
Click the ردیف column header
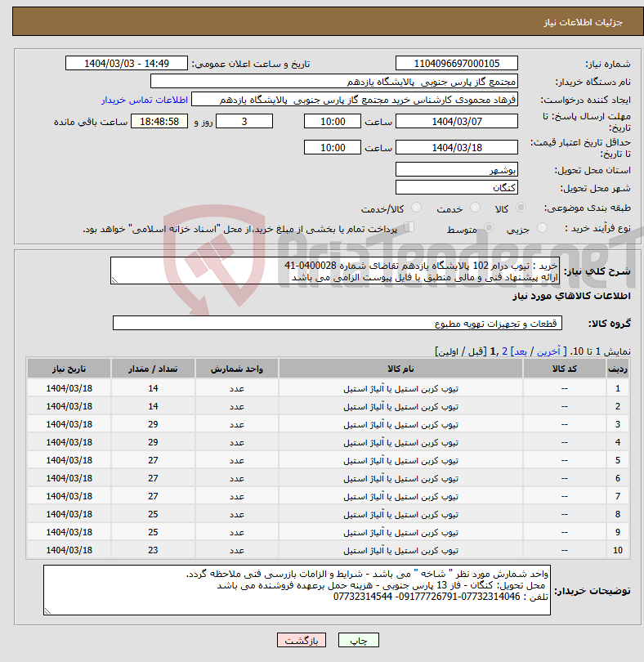[x=617, y=369]
